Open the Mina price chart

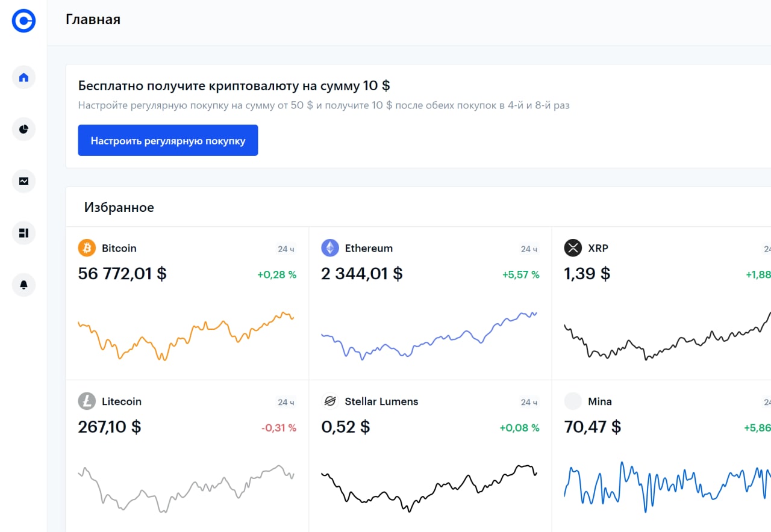[667, 487]
